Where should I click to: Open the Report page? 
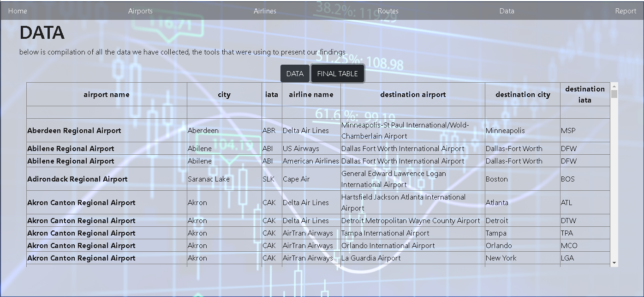point(626,11)
